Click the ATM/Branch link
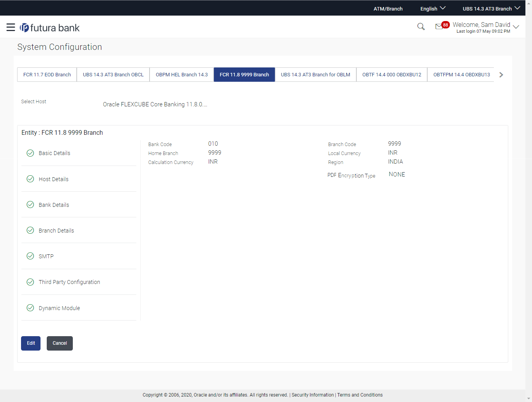 [x=388, y=9]
